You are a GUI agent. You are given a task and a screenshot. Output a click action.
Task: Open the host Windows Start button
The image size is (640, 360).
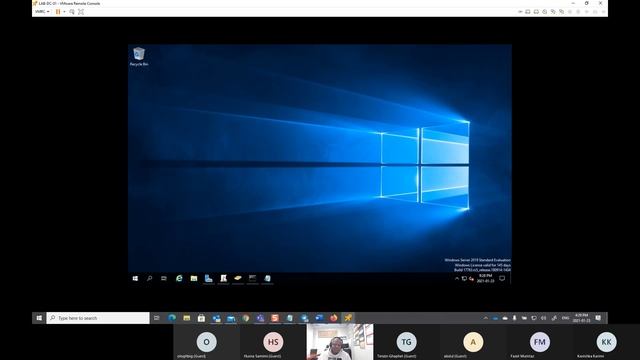[39, 318]
